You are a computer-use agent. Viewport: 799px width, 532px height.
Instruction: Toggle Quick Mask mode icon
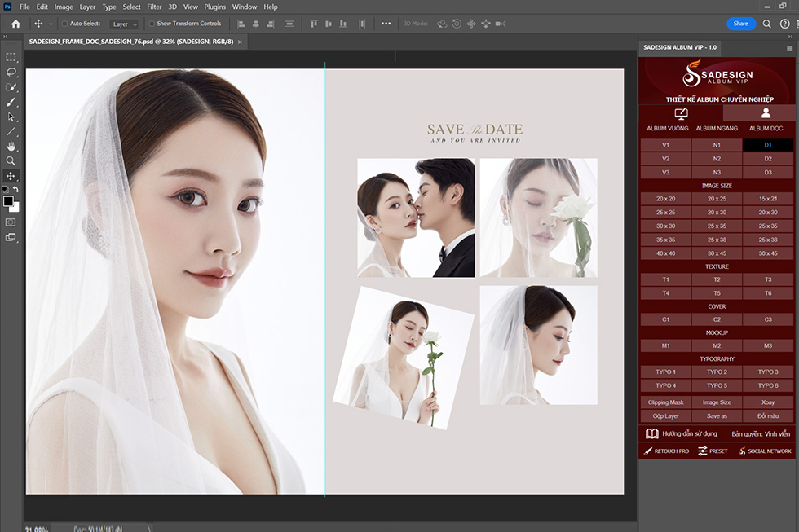11,222
